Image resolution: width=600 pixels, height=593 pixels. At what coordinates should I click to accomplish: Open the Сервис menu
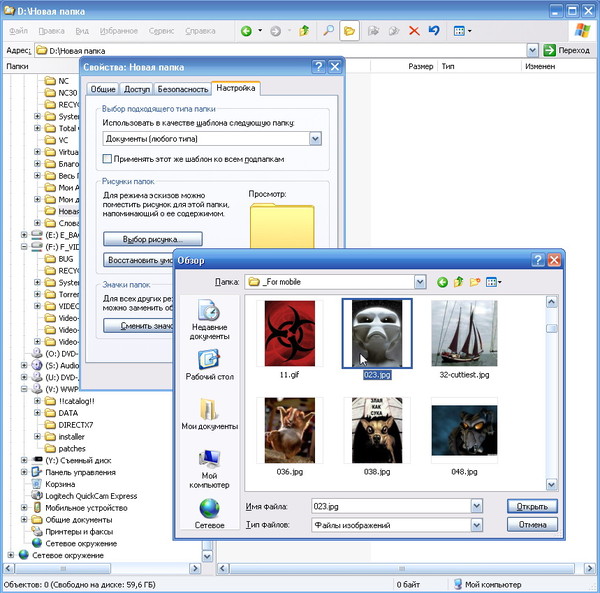pos(161,31)
